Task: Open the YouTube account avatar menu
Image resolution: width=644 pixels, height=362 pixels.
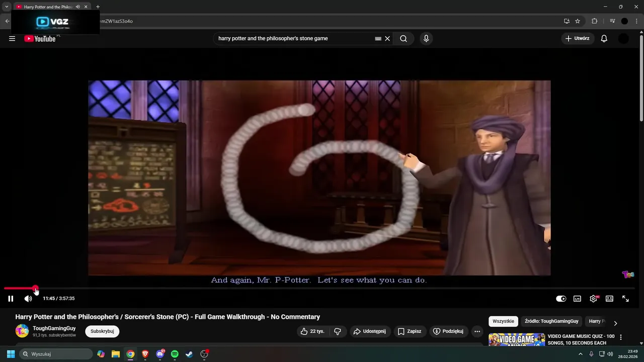Action: pos(623,39)
